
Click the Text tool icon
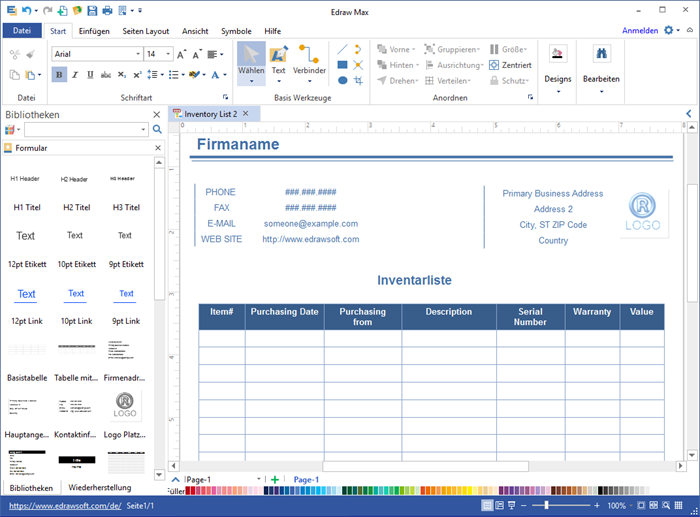279,56
